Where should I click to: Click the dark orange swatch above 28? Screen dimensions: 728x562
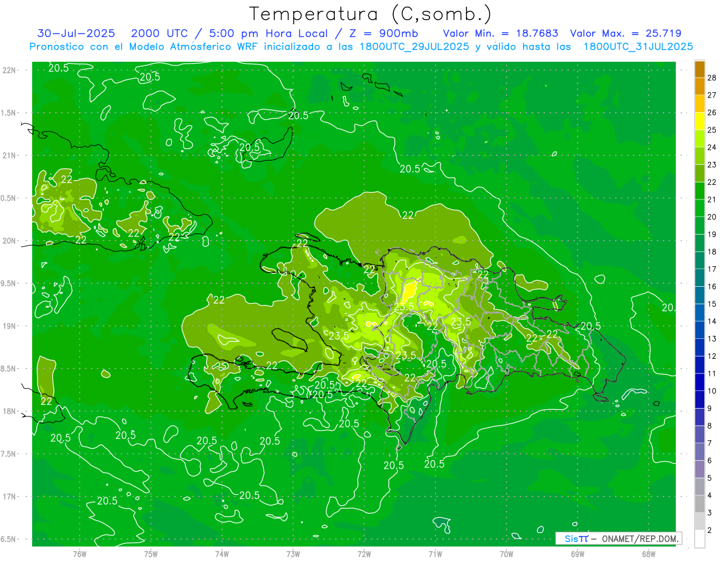click(699, 69)
